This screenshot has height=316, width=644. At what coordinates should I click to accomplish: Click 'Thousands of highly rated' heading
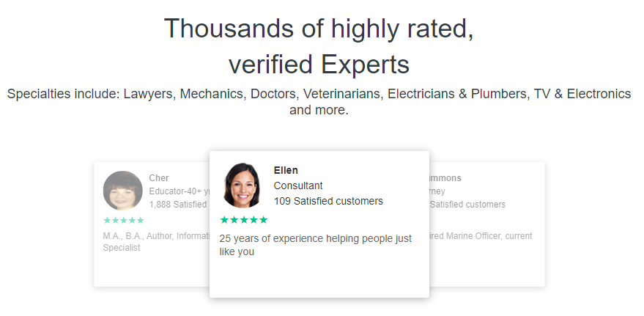point(319,29)
